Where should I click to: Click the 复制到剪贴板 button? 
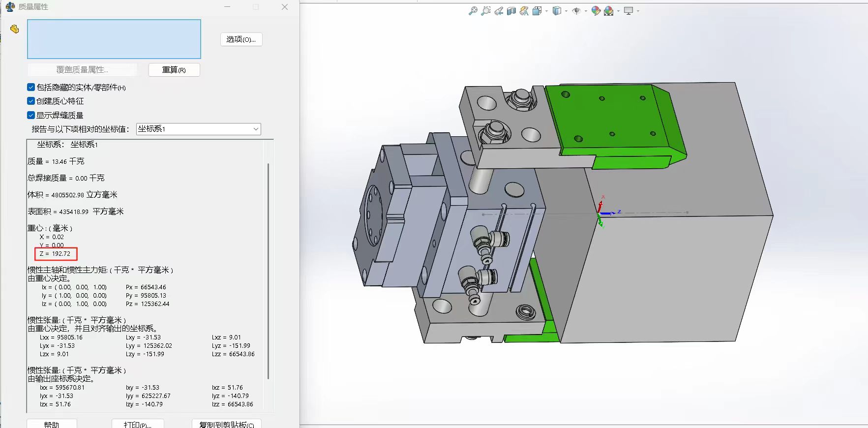226,424
